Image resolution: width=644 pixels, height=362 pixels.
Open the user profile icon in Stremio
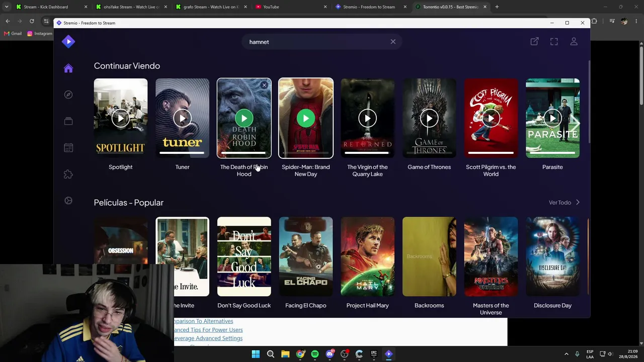pyautogui.click(x=574, y=42)
